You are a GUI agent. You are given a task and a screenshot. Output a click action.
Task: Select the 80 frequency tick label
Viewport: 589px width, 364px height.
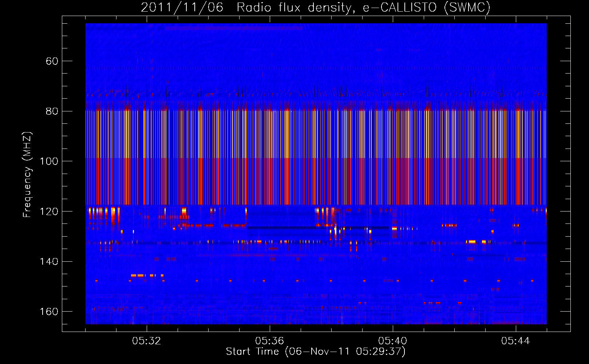(52, 111)
